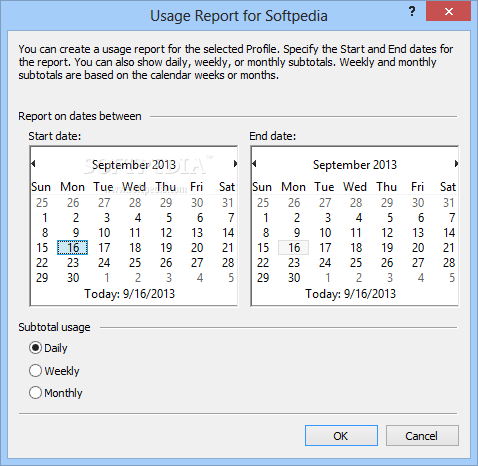Pick September 5 in End date calendar

coord(390,218)
